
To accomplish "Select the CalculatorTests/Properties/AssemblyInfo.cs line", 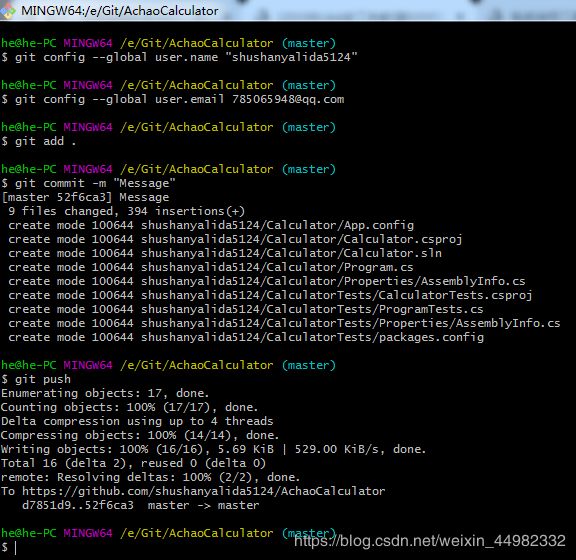I will pos(284,323).
